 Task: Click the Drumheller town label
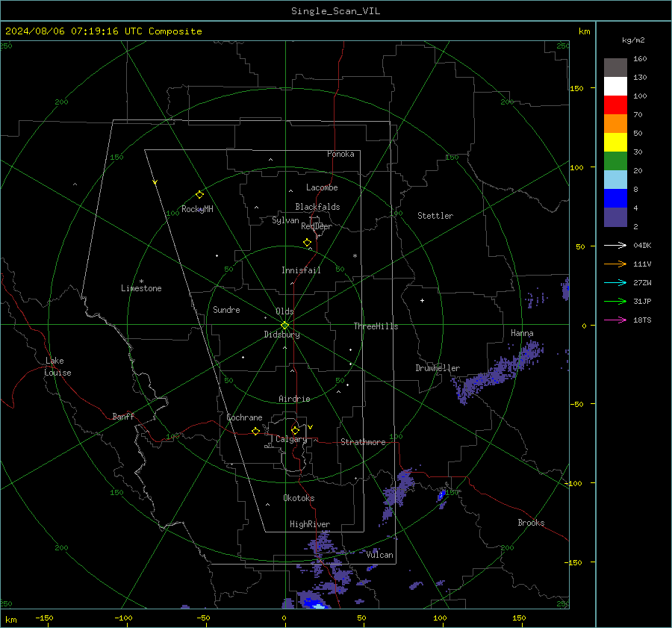[x=438, y=368]
